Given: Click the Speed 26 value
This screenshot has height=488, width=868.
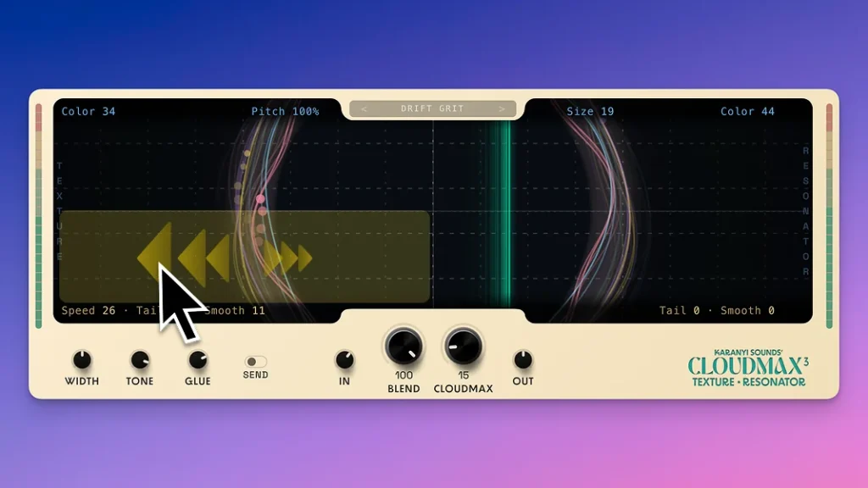Looking at the screenshot, I should tap(88, 310).
